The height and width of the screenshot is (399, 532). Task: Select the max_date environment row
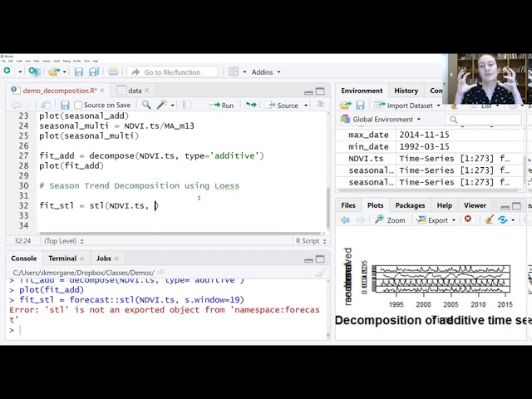click(431, 135)
